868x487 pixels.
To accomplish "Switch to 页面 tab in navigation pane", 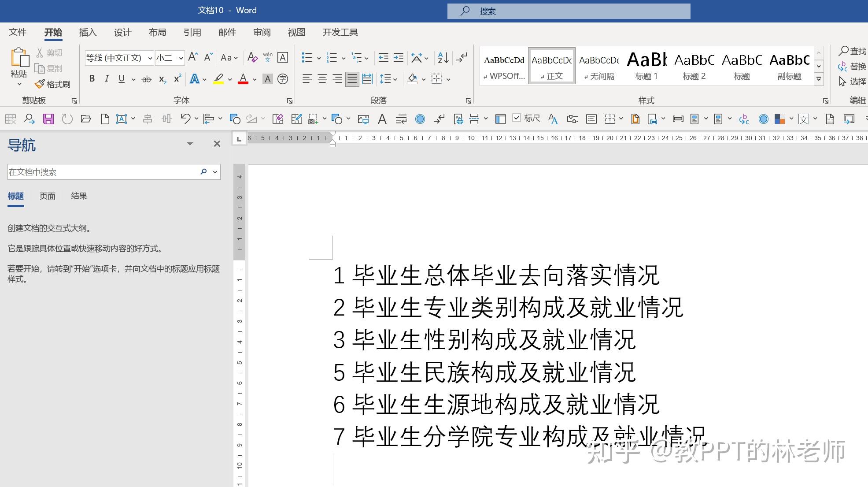I will 48,196.
